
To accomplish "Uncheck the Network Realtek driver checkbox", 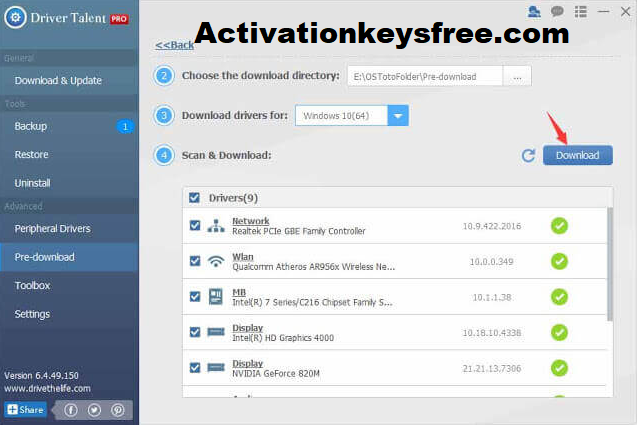I will tap(195, 226).
